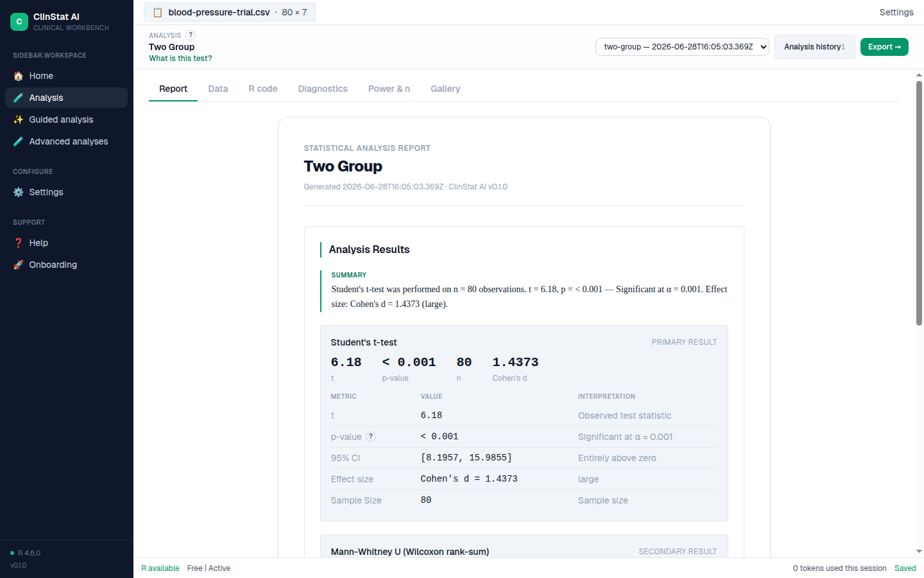Click the scrollbar down arrow
The width and height of the screenshot is (924, 578).
tap(919, 551)
